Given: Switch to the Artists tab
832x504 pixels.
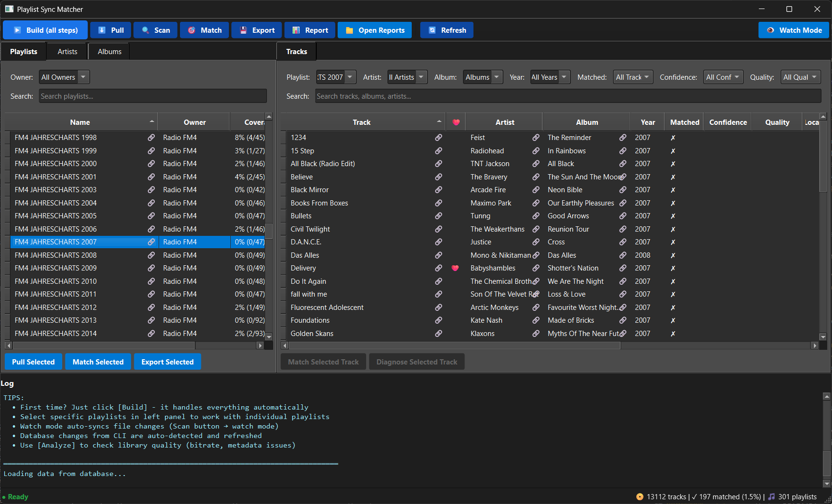Looking at the screenshot, I should coord(67,52).
